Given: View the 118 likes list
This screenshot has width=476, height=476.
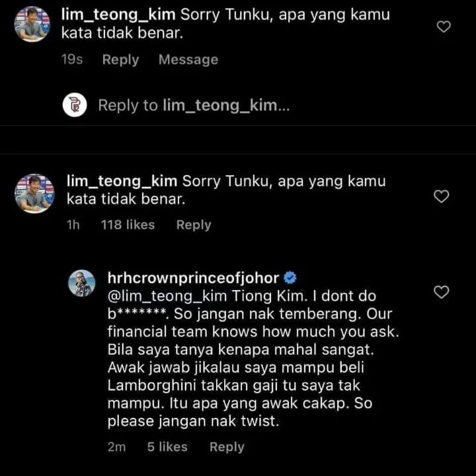Looking at the screenshot, I should coord(128,225).
